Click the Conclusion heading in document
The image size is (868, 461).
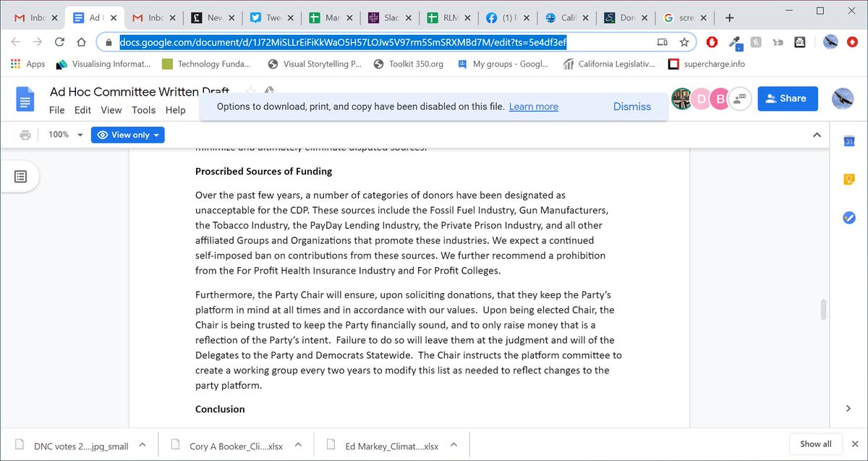[x=220, y=410]
